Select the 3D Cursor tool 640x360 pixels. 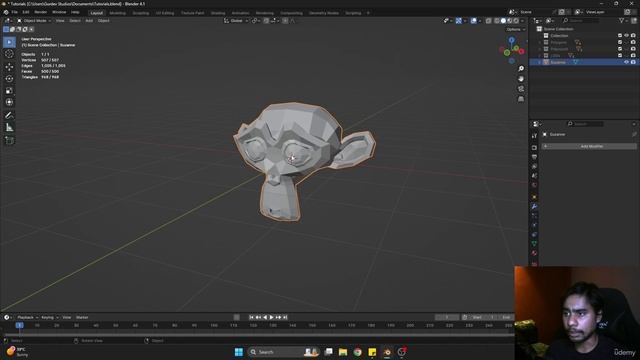[9, 54]
